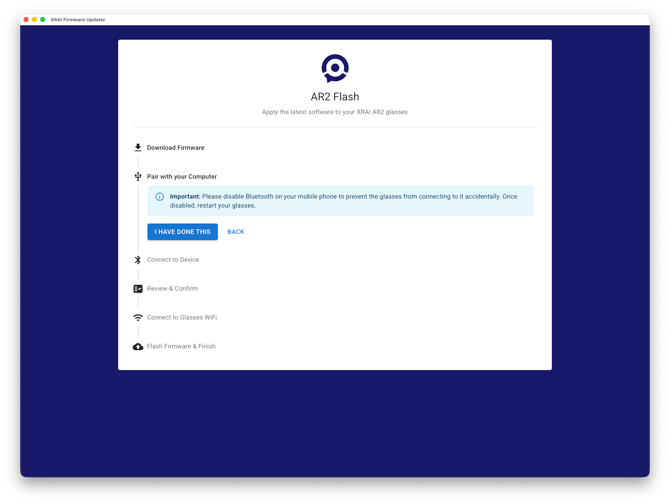Click the Bluetooth icon beside Connect to Device

(x=138, y=260)
